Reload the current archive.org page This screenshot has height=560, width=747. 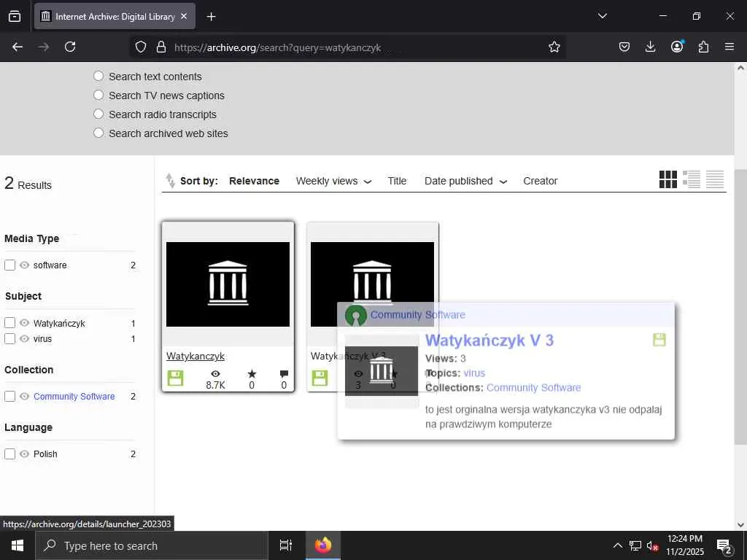[x=70, y=47]
